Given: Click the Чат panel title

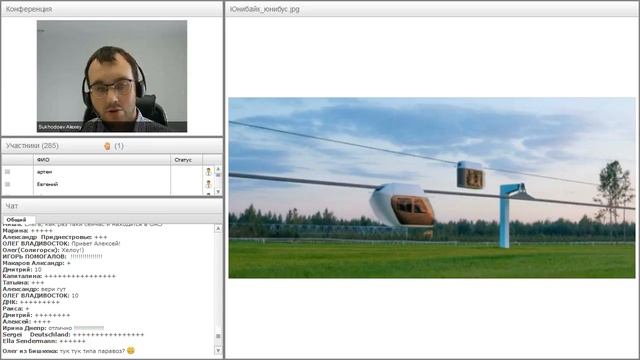Looking at the screenshot, I should tap(12, 206).
